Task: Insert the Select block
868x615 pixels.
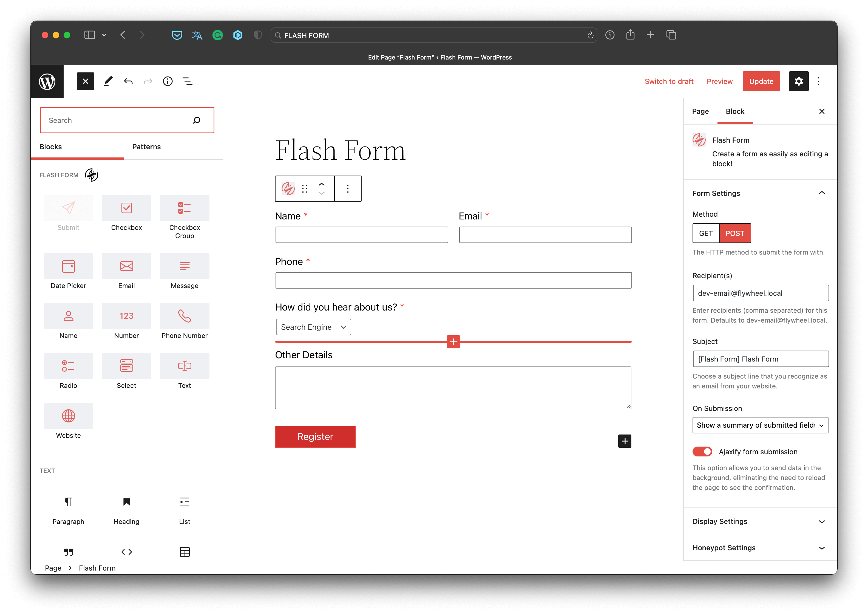Action: click(x=126, y=371)
